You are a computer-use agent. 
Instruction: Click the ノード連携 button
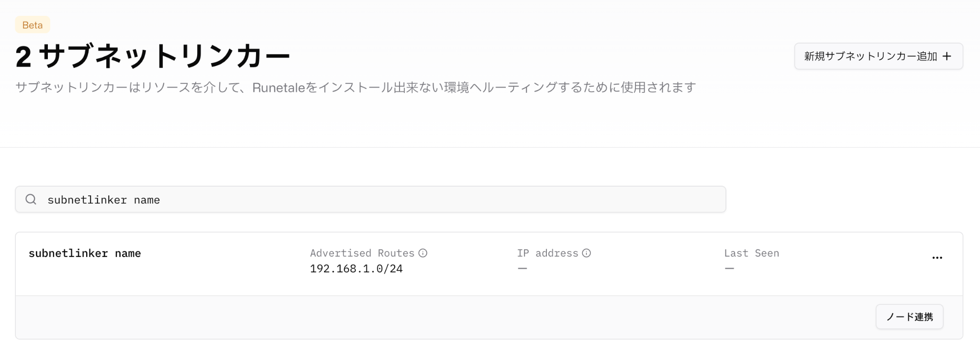909,317
